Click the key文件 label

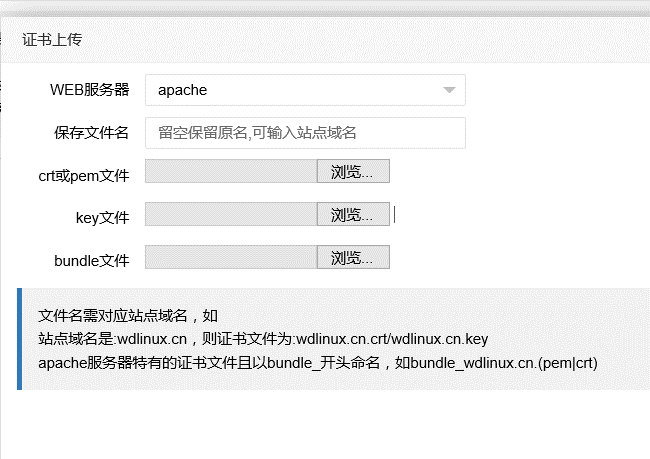coord(103,218)
